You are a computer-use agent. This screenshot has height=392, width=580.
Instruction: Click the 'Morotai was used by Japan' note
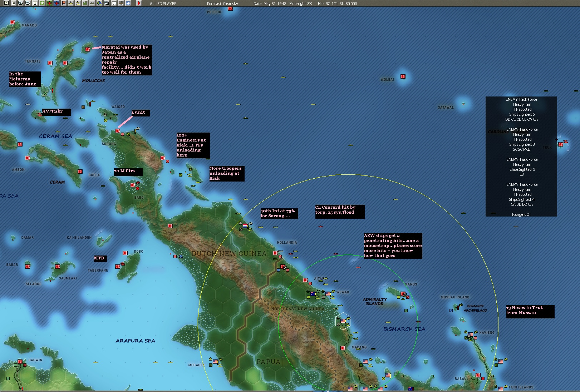click(x=127, y=60)
